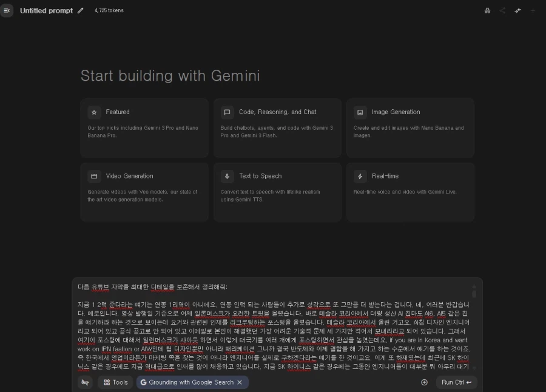
Task: Open the Code, Reasoning, and Chat card
Action: pyautogui.click(x=277, y=128)
